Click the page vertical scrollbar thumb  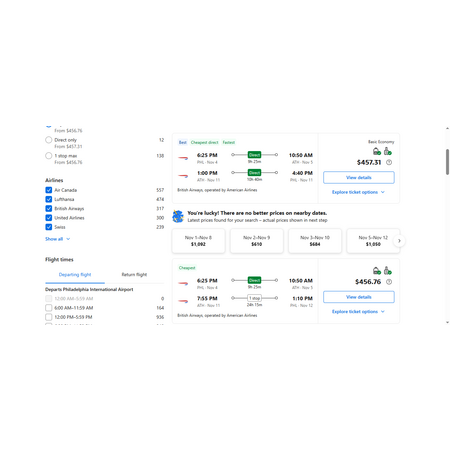point(447,162)
